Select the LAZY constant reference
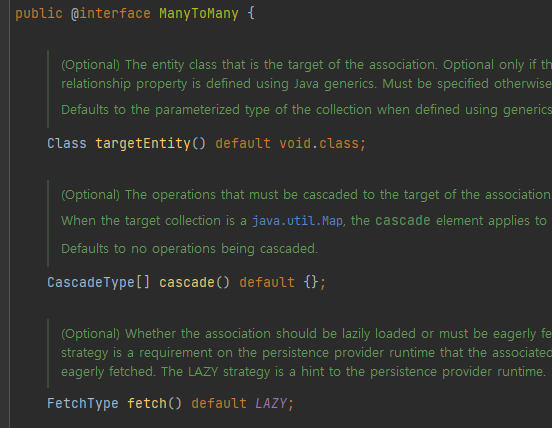The width and height of the screenshot is (552, 428). (x=271, y=403)
